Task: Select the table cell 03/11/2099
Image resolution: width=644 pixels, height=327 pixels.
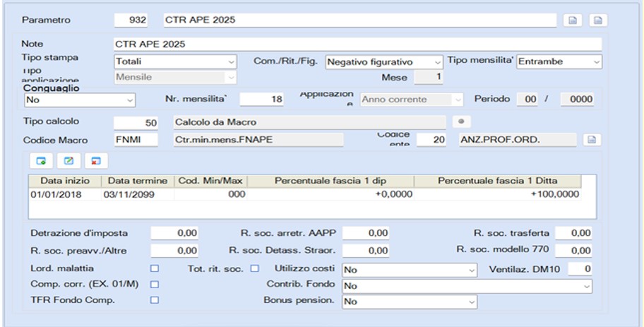Action: 138,194
